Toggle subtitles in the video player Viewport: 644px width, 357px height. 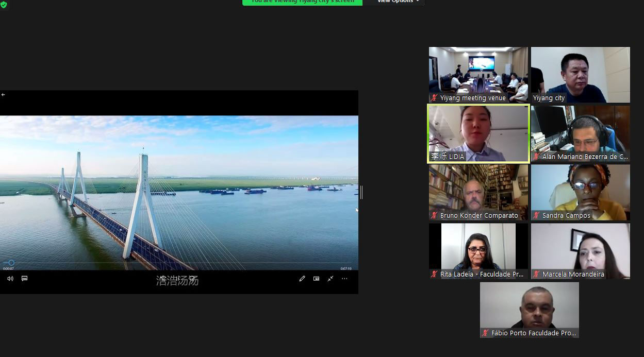(x=24, y=279)
